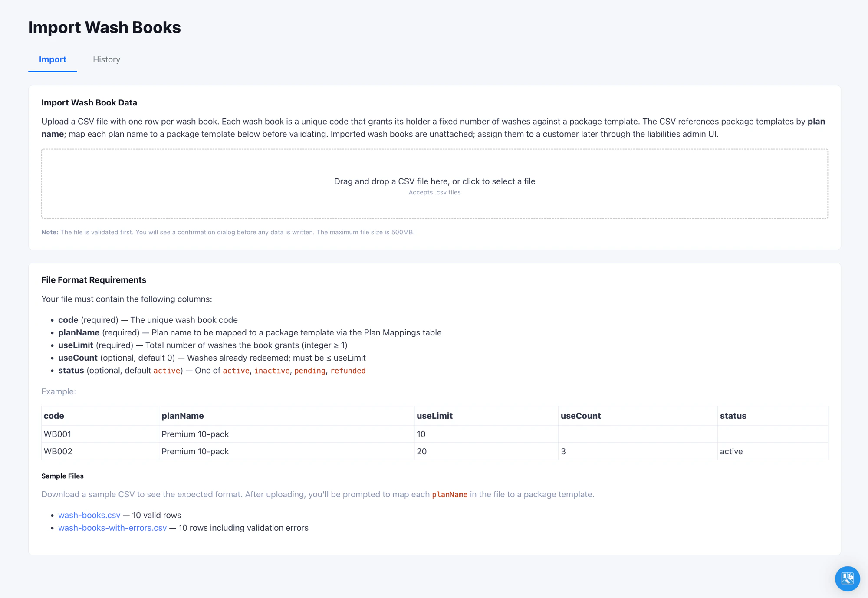Click the 'Accepts .csv files' hint text
This screenshot has width=868, height=598.
(x=434, y=192)
